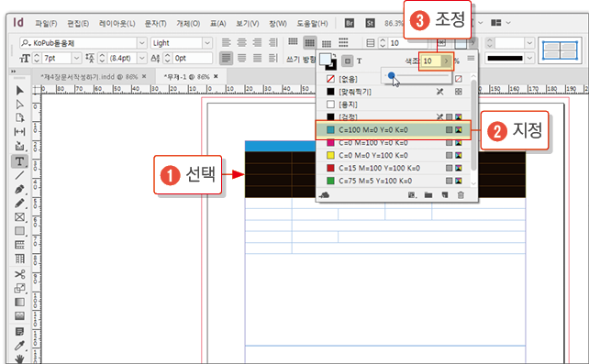
Task: Open Adobe Stock via St icon
Action: 370,23
